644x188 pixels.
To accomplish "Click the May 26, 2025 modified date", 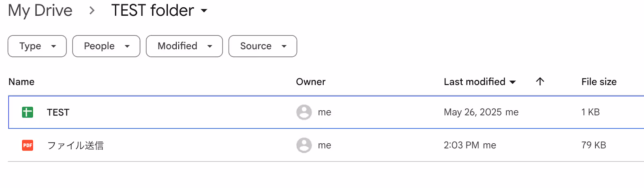I will point(473,112).
